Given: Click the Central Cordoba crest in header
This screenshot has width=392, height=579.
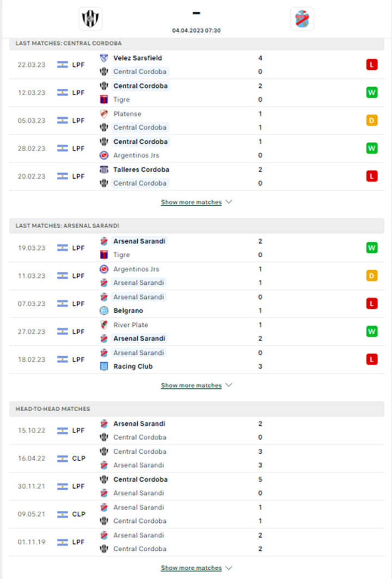Looking at the screenshot, I should [x=90, y=19].
